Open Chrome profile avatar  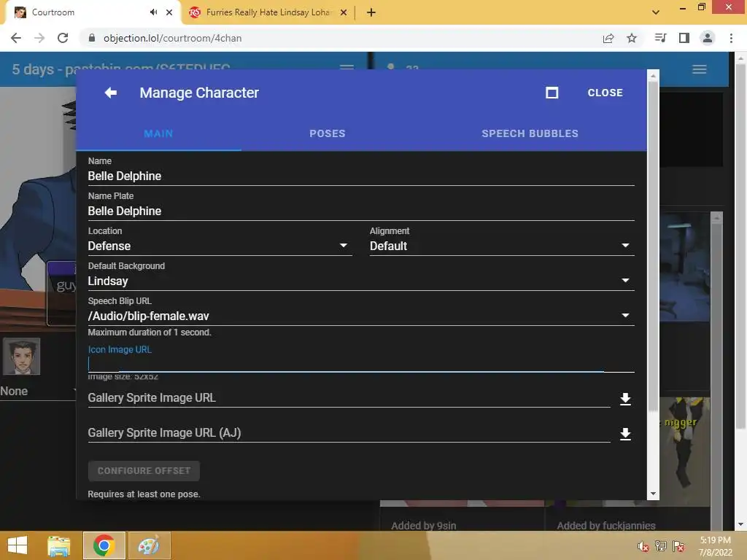(708, 38)
